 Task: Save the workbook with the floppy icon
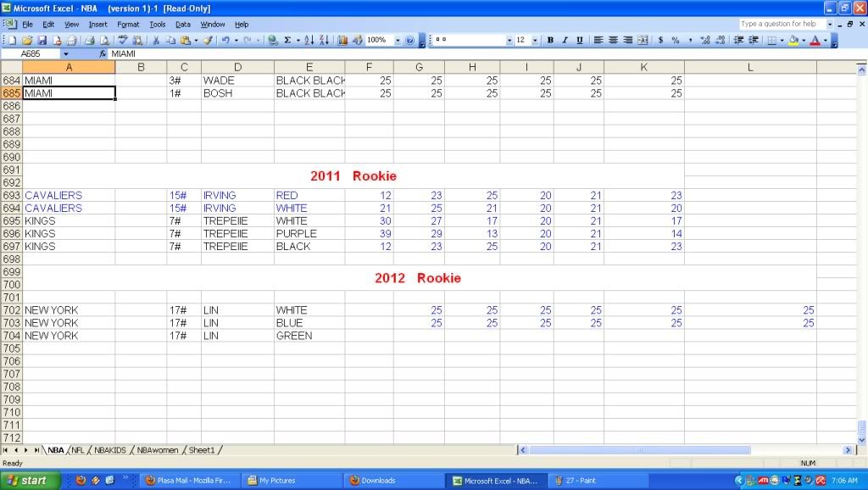pyautogui.click(x=42, y=40)
